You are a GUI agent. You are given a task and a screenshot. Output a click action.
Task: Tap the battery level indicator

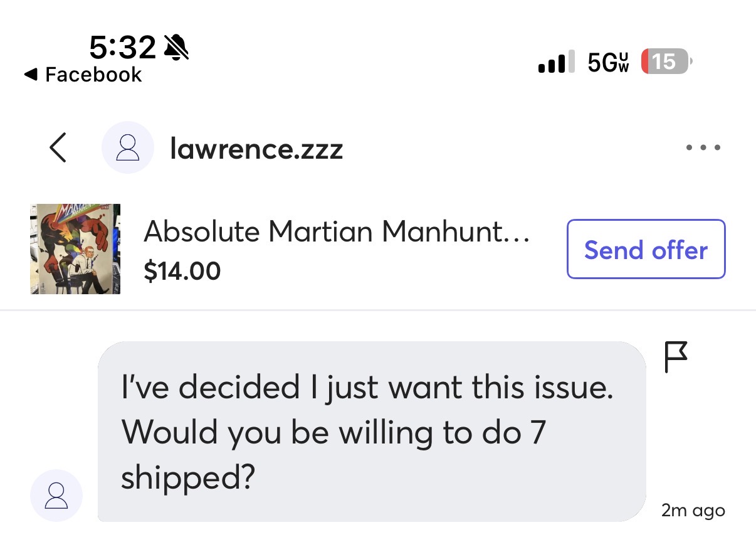pos(665,61)
